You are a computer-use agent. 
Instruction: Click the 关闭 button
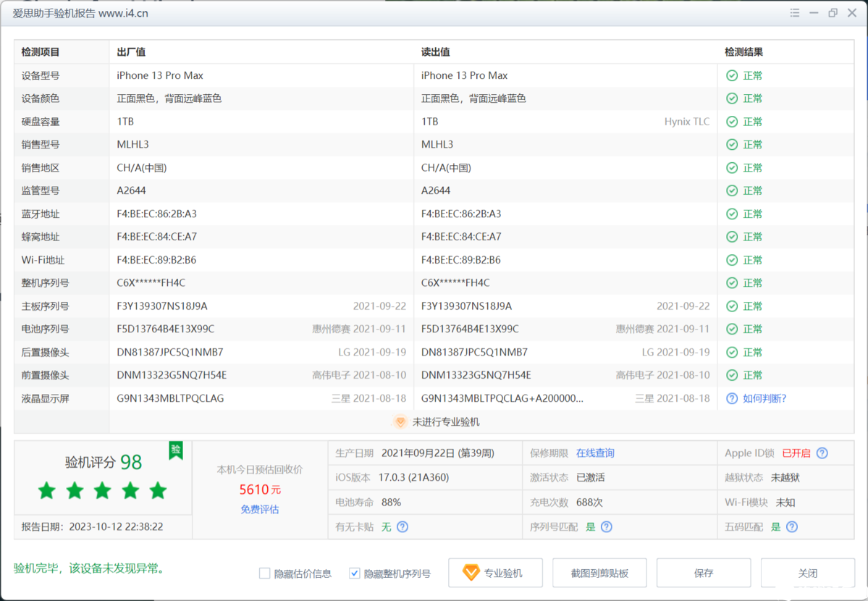click(x=808, y=573)
